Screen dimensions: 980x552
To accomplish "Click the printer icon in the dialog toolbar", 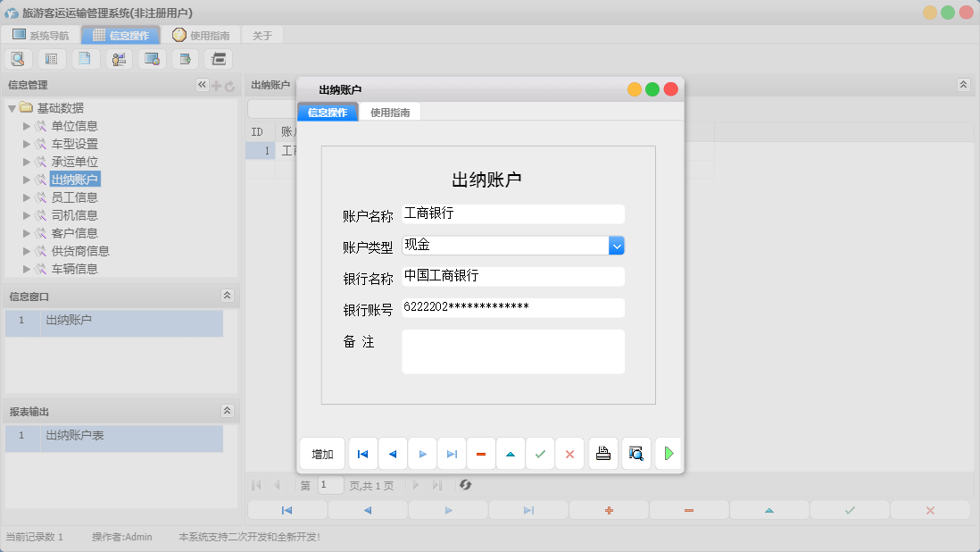I will click(602, 454).
